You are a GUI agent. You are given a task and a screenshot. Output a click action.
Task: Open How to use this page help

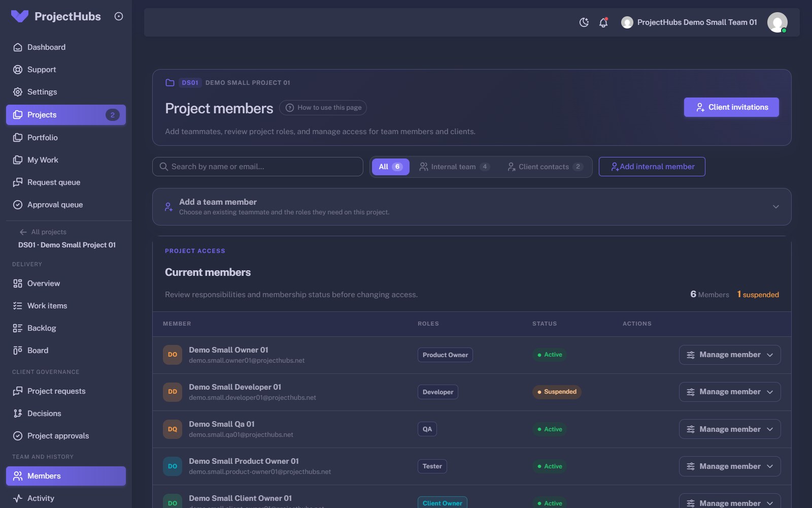pos(323,108)
